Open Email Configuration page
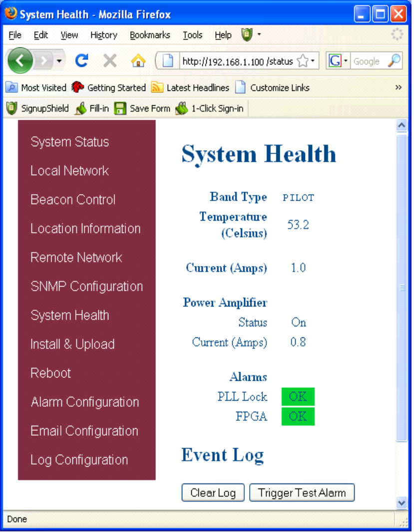Image resolution: width=414 pixels, height=532 pixels. tap(84, 431)
